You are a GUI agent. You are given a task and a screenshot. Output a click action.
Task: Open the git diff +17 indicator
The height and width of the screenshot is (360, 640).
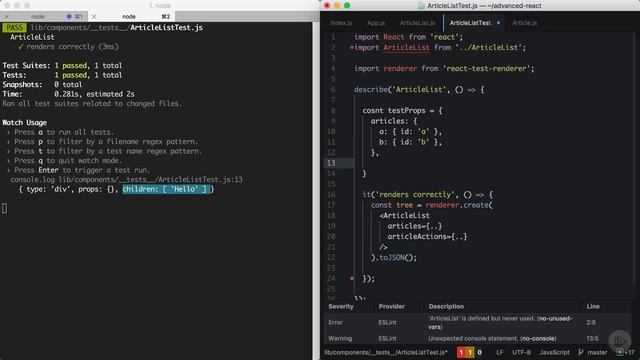point(625,352)
